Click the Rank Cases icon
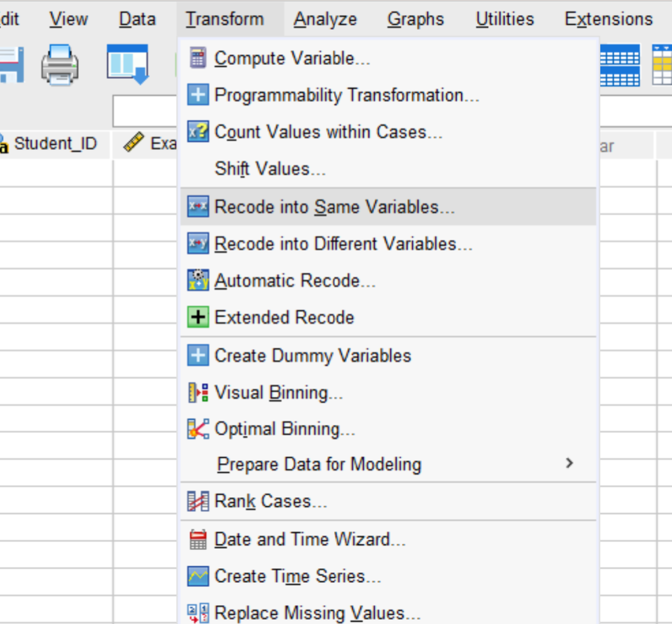 (x=197, y=501)
